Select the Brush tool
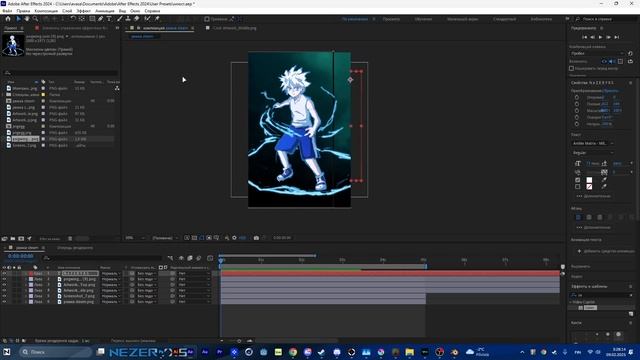The height and width of the screenshot is (360, 640). tap(120, 19)
